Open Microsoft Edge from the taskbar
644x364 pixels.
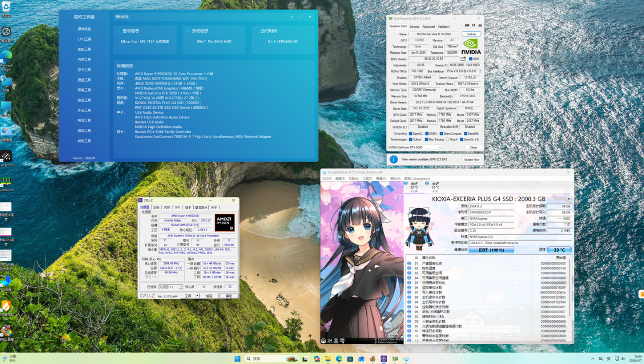point(339,358)
